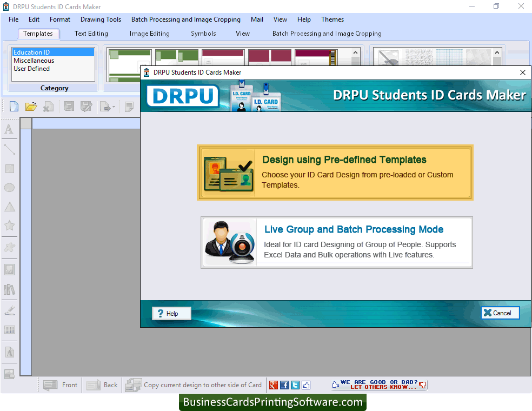
Task: Select the Line drawing tool
Action: click(9, 149)
